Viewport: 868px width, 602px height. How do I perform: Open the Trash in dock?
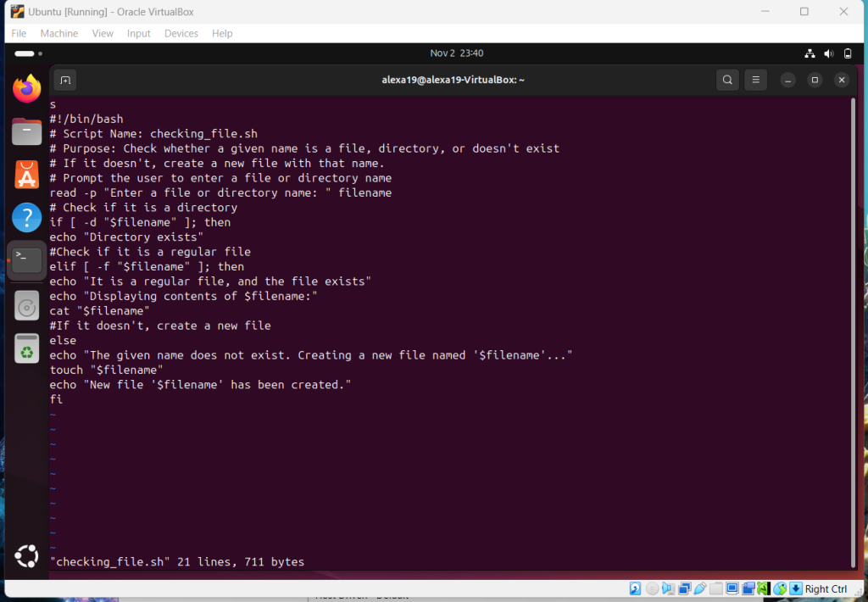pyautogui.click(x=27, y=348)
